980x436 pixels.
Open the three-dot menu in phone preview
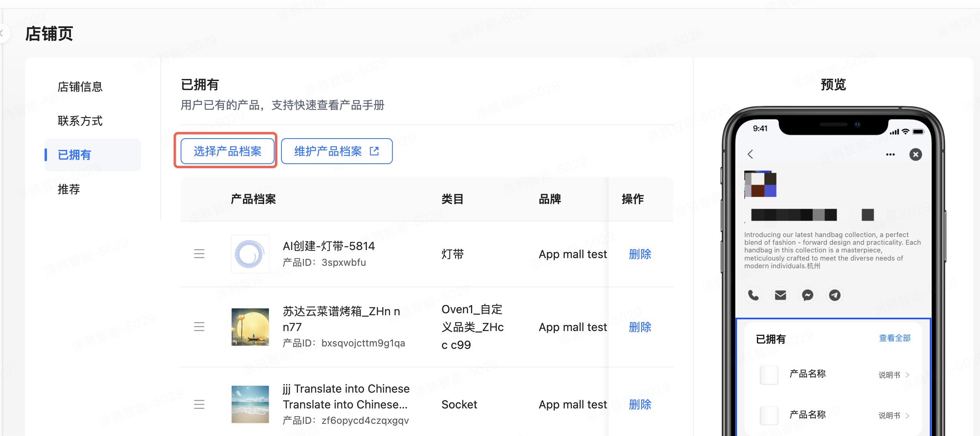pyautogui.click(x=890, y=154)
